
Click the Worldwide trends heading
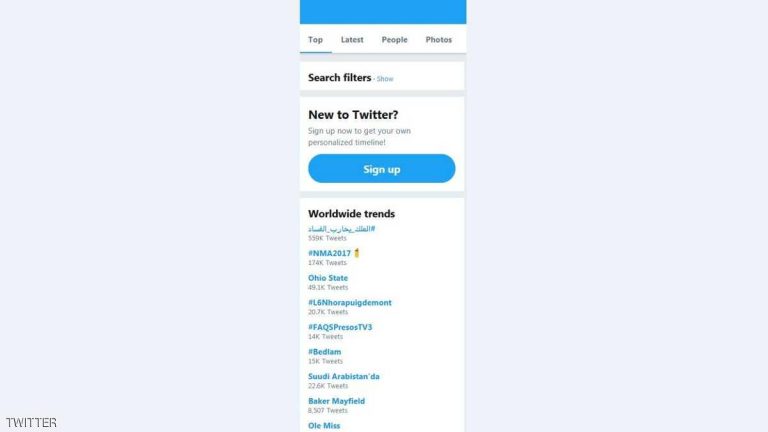(351, 214)
